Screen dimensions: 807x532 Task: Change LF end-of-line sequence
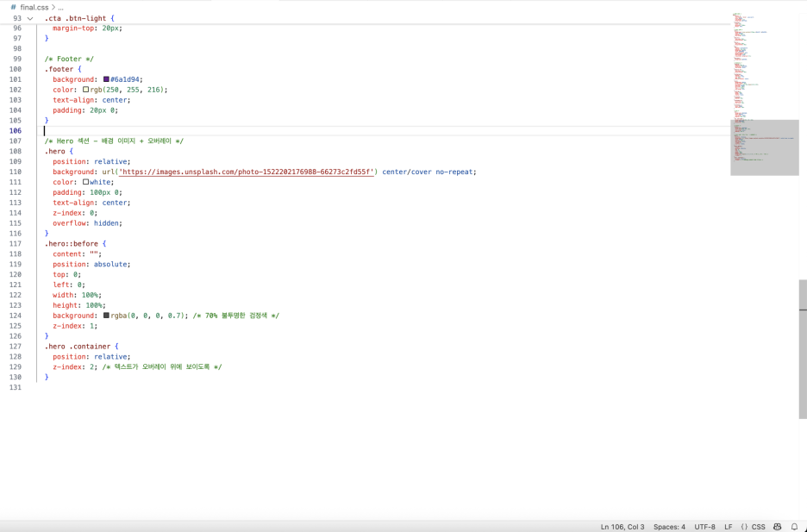pos(729,527)
